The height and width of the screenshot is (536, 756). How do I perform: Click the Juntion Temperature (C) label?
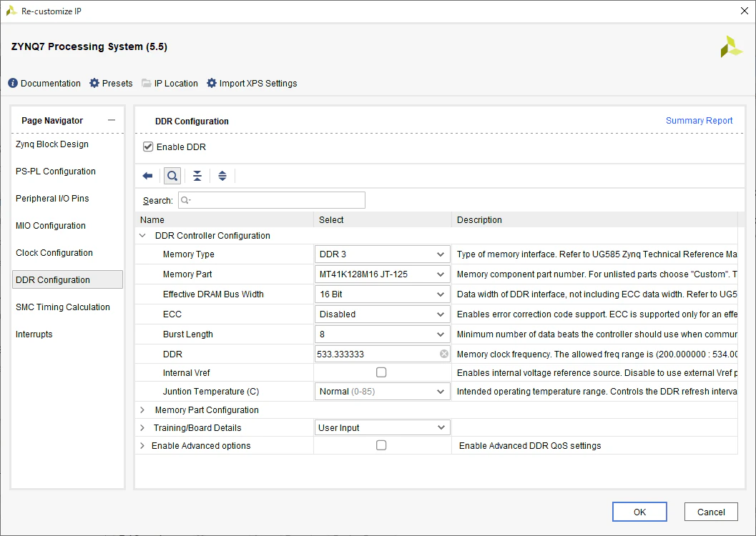pos(211,392)
